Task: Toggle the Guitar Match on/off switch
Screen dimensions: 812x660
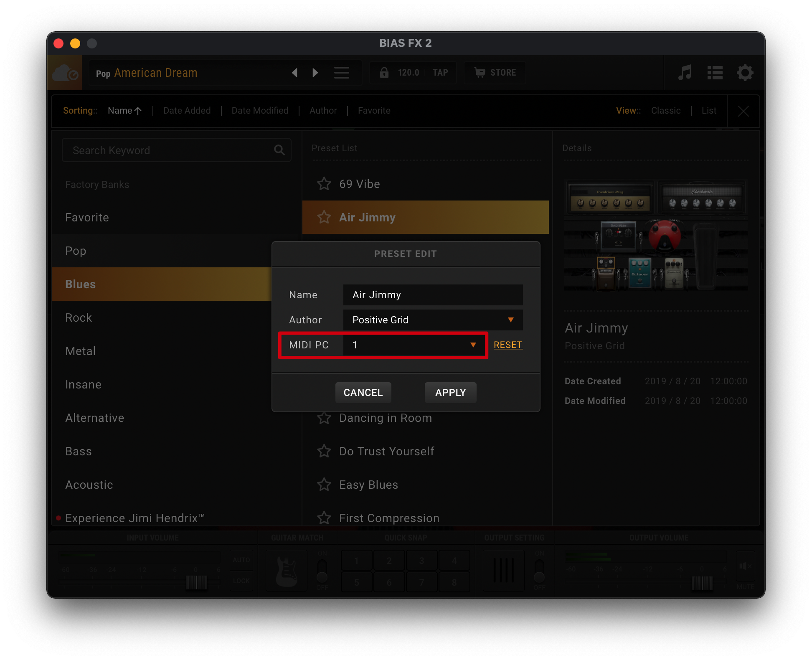Action: [322, 571]
